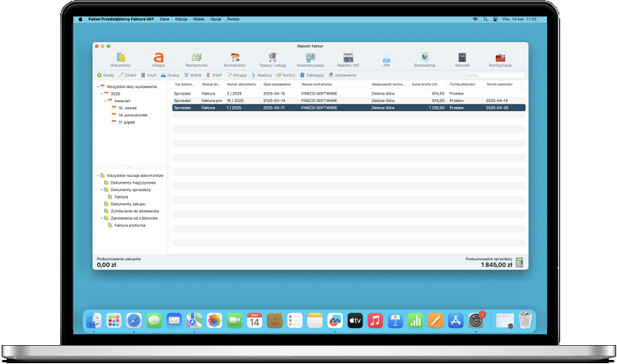Open the Zestawienia module
The width and height of the screenshot is (617, 364).
[424, 60]
